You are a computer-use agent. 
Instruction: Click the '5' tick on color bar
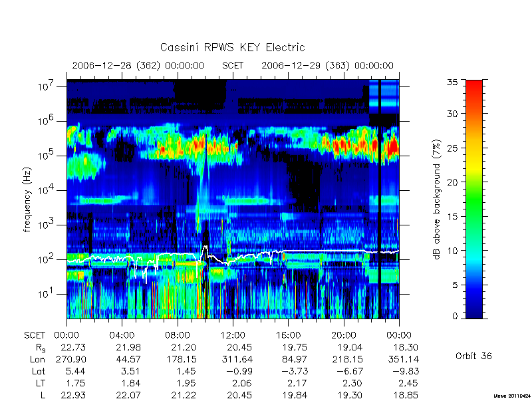tap(455, 285)
